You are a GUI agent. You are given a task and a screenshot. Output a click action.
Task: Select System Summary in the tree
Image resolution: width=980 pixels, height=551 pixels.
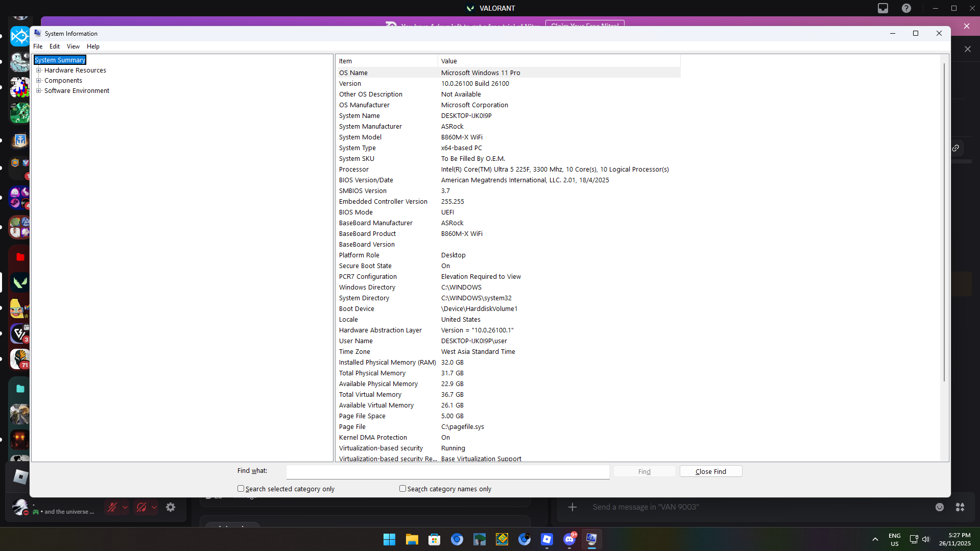point(60,60)
